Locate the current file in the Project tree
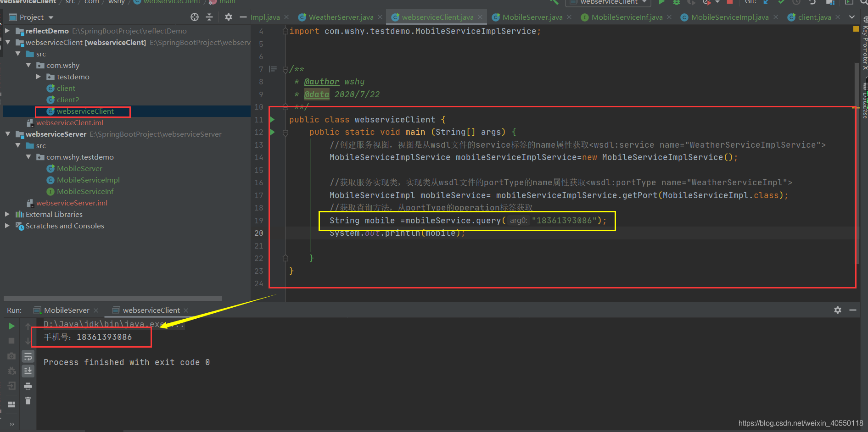This screenshot has height=432, width=868. point(195,17)
